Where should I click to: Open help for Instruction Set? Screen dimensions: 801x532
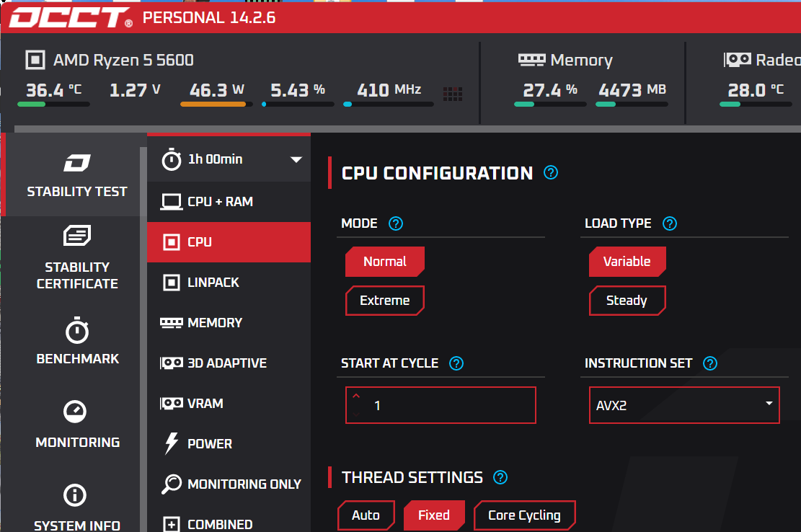pyautogui.click(x=710, y=363)
